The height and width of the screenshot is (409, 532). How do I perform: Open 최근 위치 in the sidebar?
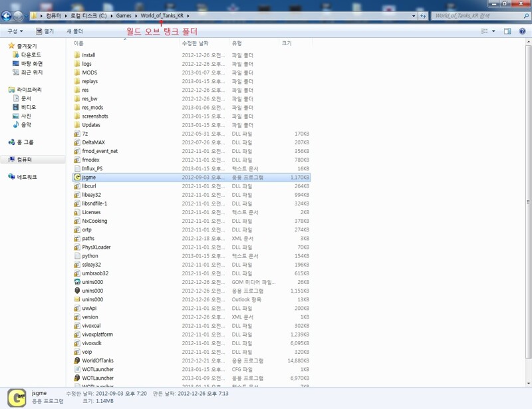coord(32,72)
